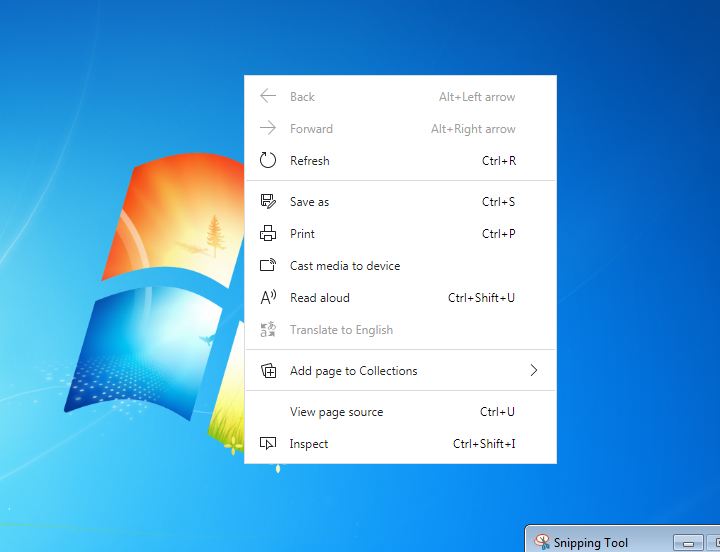Choose Print from the context menu
This screenshot has height=552, width=720.
coord(400,234)
